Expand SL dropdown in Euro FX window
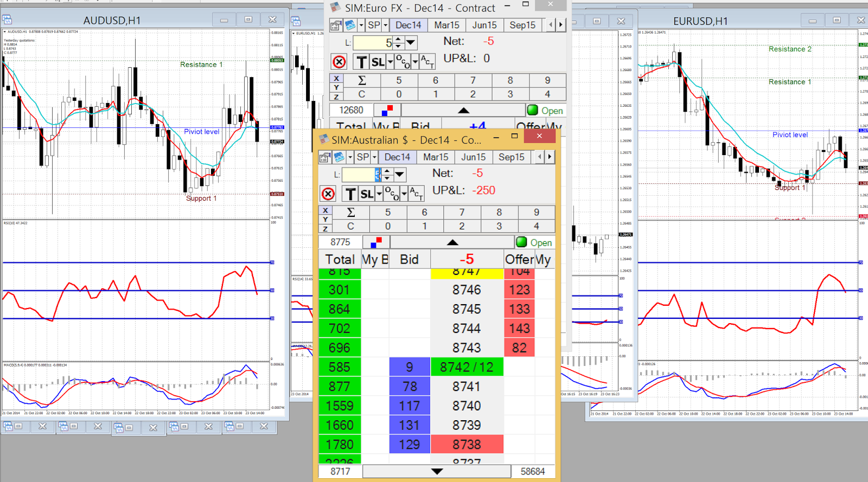This screenshot has height=482, width=868. (390, 62)
